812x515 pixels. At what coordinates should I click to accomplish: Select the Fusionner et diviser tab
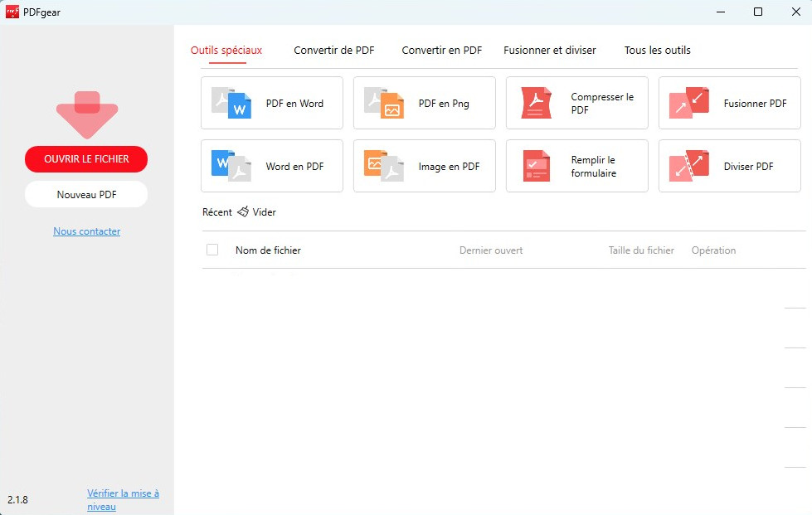[x=550, y=50]
